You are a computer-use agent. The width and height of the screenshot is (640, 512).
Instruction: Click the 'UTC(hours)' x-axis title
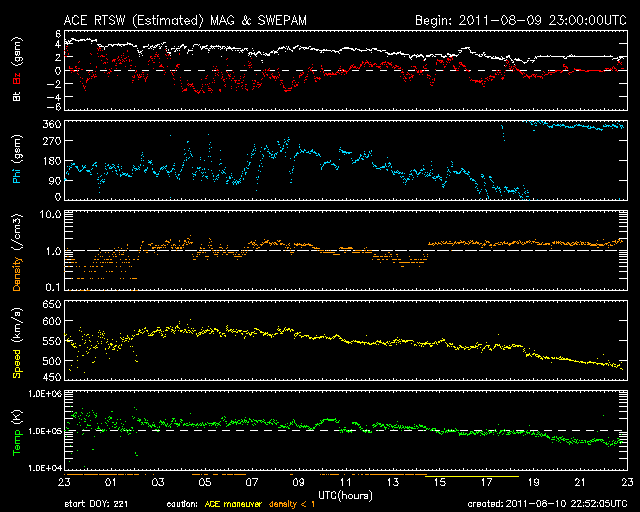[x=345, y=495]
